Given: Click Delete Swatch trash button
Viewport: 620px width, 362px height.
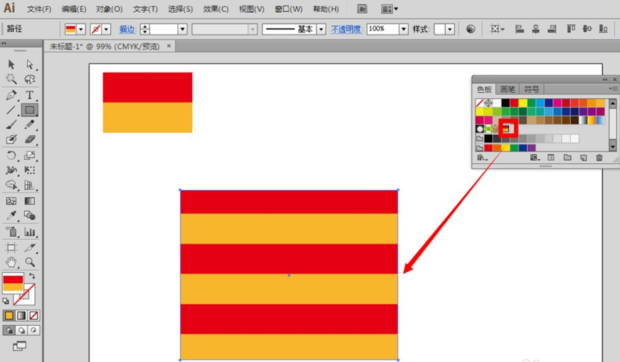Looking at the screenshot, I should point(599,158).
